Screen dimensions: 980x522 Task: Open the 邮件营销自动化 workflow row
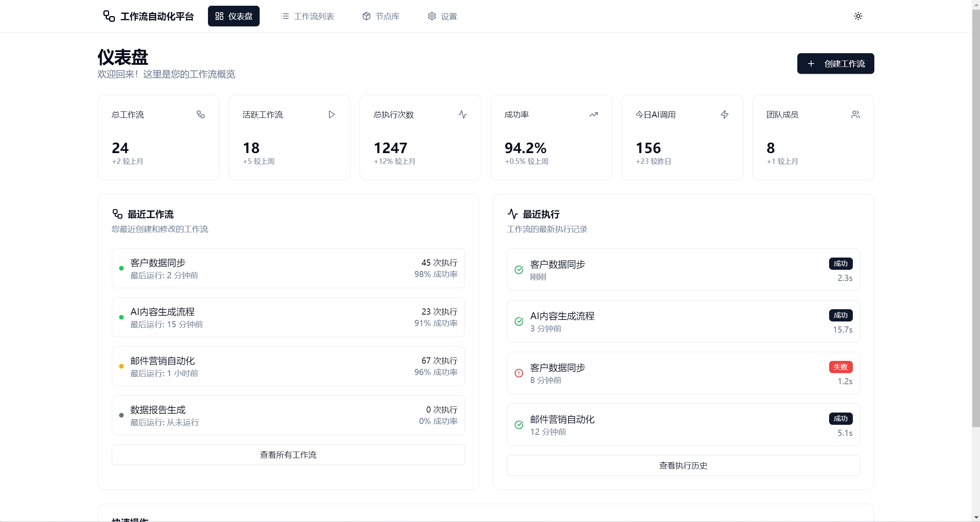tap(288, 366)
